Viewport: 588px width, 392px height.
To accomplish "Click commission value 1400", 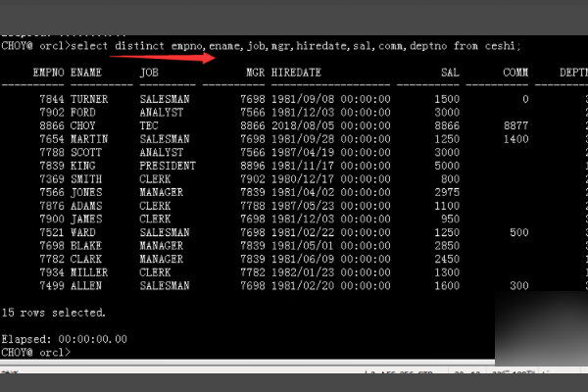I will pos(515,140).
